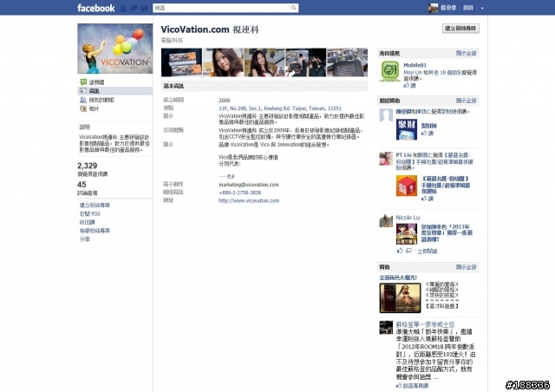Screen dimensions: 555x392
Task: Click VicoVation profile cover picture
Action: point(115,49)
